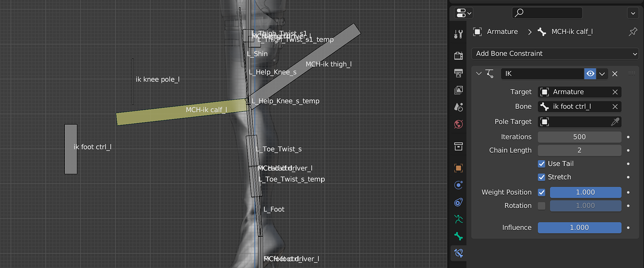644x268 pixels.
Task: Open the Bone ik foot ctrl_l selector
Action: pos(574,106)
